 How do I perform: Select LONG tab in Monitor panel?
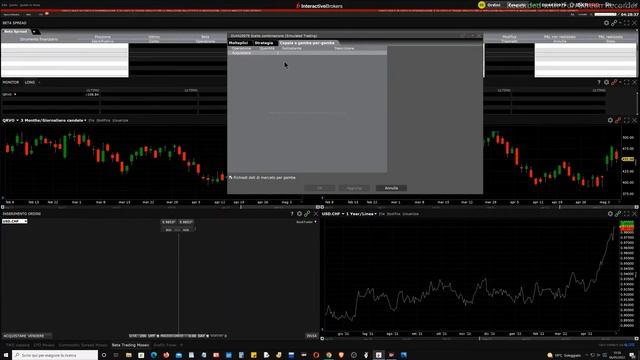point(30,82)
